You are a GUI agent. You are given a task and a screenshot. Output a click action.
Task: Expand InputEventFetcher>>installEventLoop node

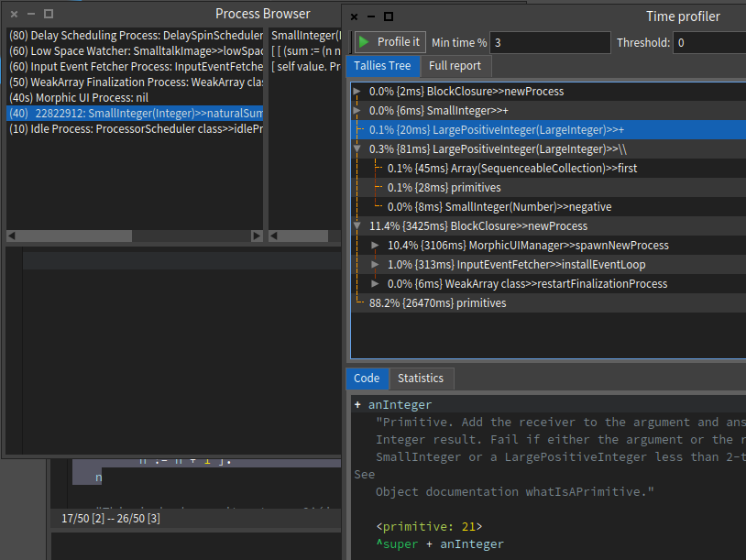click(x=376, y=265)
